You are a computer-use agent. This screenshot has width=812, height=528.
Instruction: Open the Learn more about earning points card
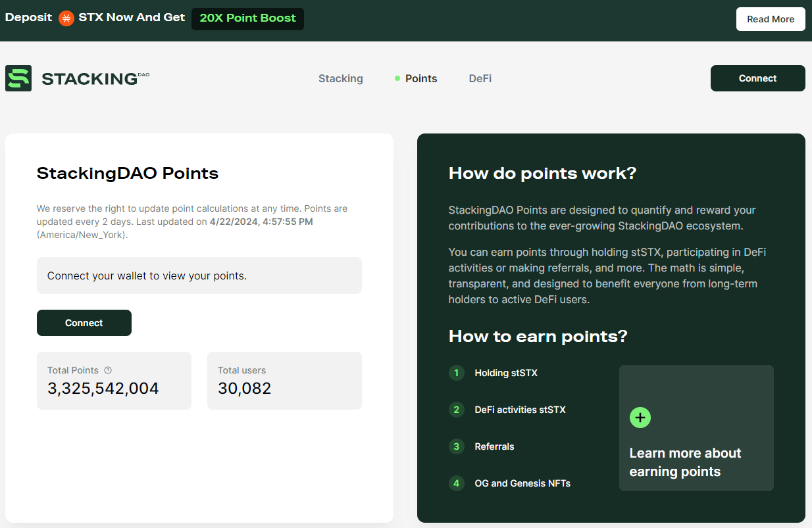tap(696, 428)
